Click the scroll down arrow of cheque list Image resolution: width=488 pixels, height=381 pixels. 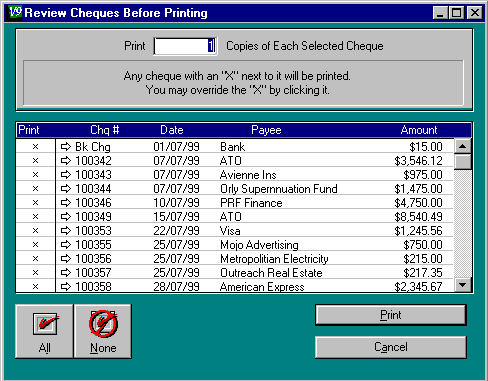463,285
